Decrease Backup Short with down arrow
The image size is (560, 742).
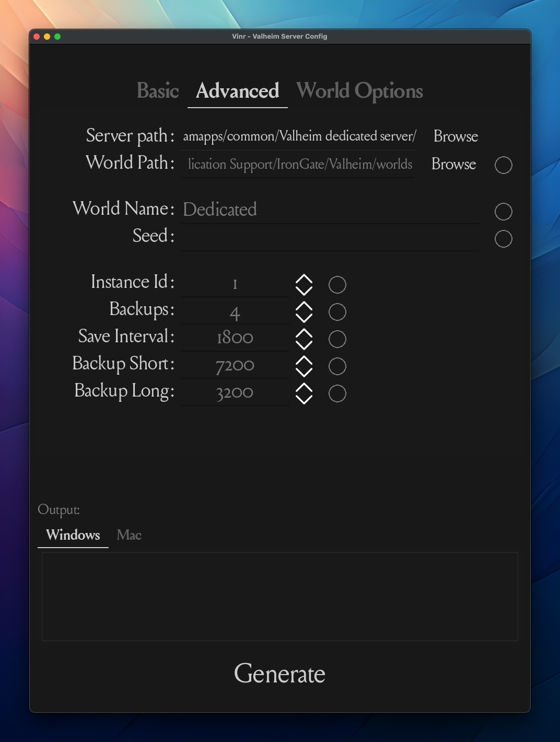[x=304, y=372]
